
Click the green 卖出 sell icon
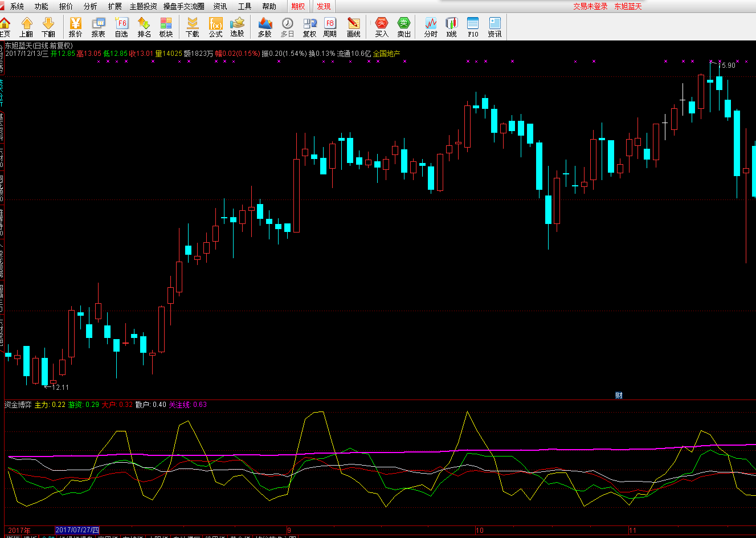[404, 27]
